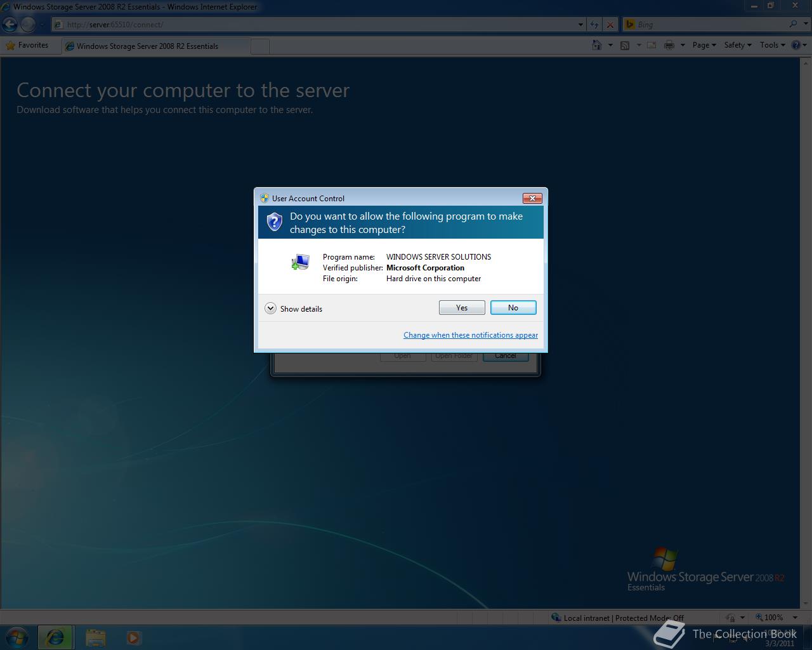This screenshot has width=812, height=650.
Task: Click the shield question mark icon in UAC header
Action: pos(274,222)
